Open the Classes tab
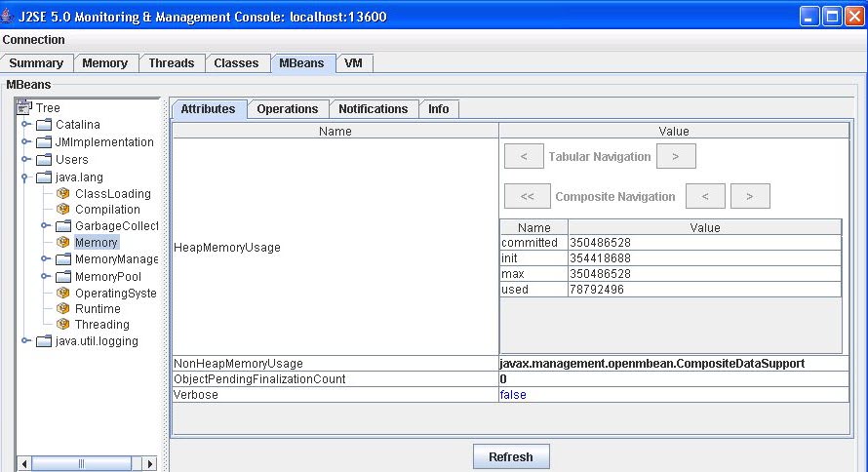This screenshot has height=472, width=868. (236, 63)
